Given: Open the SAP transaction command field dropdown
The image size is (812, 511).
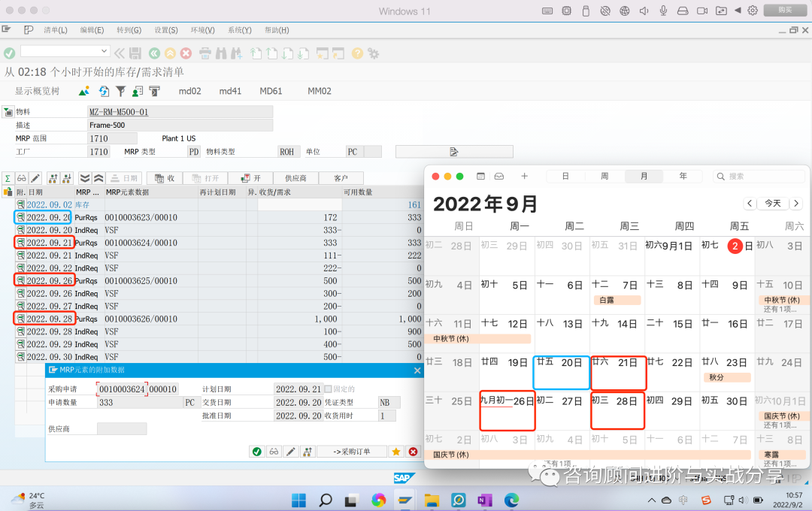Looking at the screenshot, I should pyautogui.click(x=104, y=51).
